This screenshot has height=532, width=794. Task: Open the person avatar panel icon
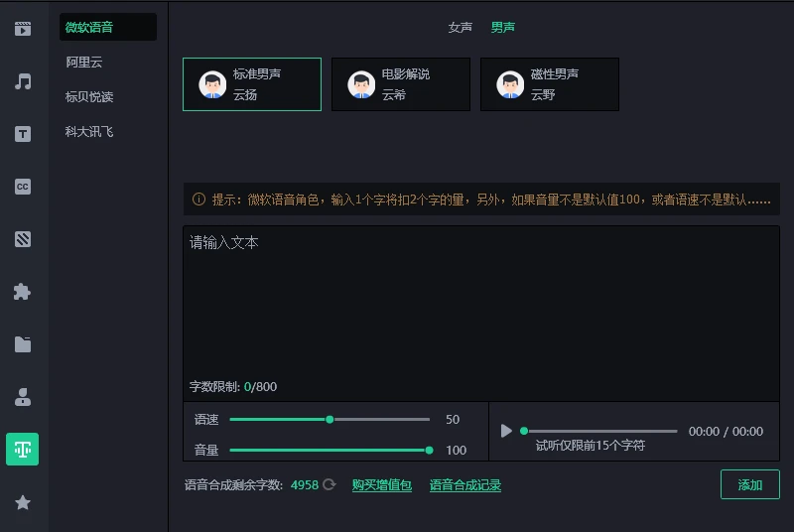click(23, 397)
